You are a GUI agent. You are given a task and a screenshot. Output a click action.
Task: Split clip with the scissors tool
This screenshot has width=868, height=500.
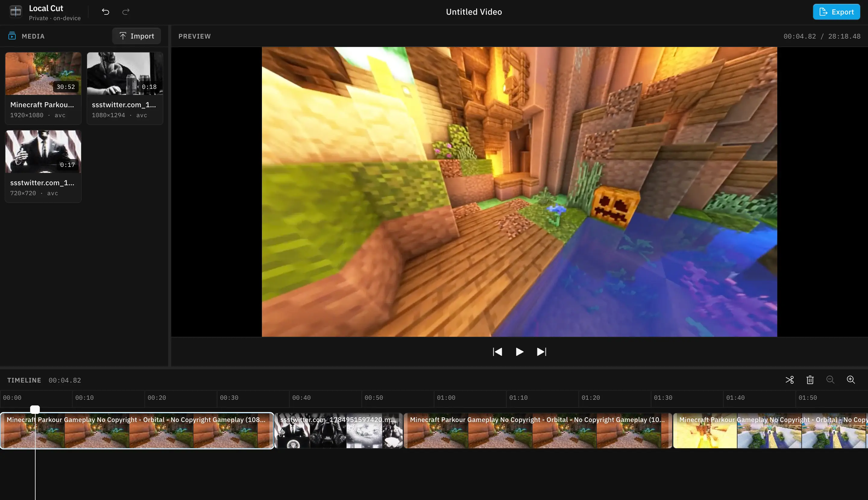790,380
